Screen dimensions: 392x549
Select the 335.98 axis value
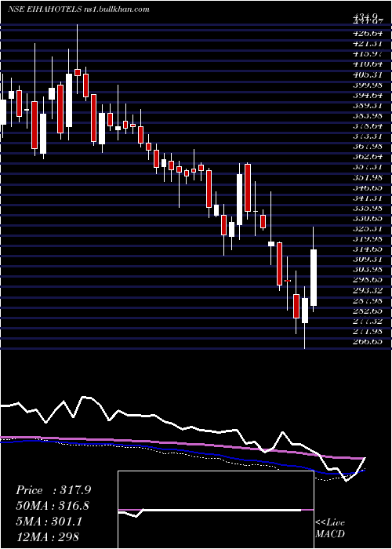tap(366, 208)
